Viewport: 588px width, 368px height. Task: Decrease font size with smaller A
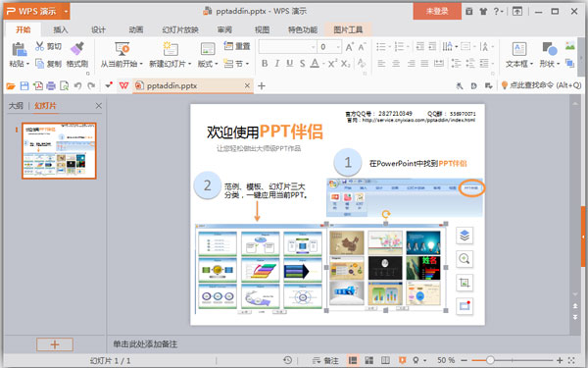point(362,47)
